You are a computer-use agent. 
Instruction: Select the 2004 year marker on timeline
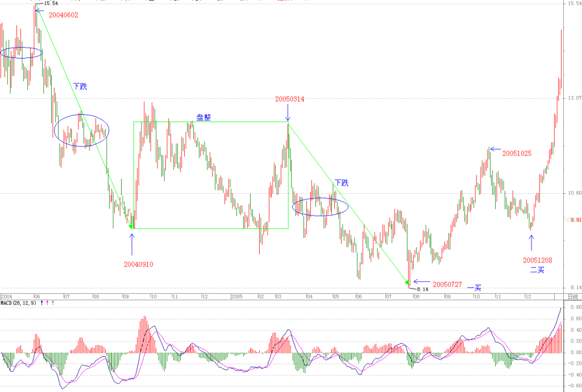click(x=6, y=297)
